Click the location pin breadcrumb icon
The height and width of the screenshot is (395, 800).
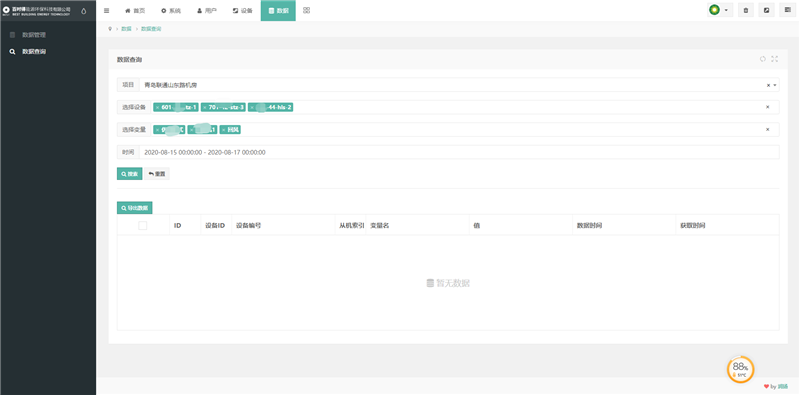[x=110, y=29]
